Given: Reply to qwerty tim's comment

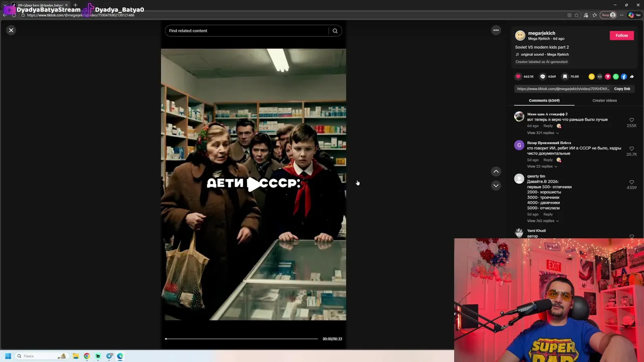Looking at the screenshot, I should coord(548,214).
